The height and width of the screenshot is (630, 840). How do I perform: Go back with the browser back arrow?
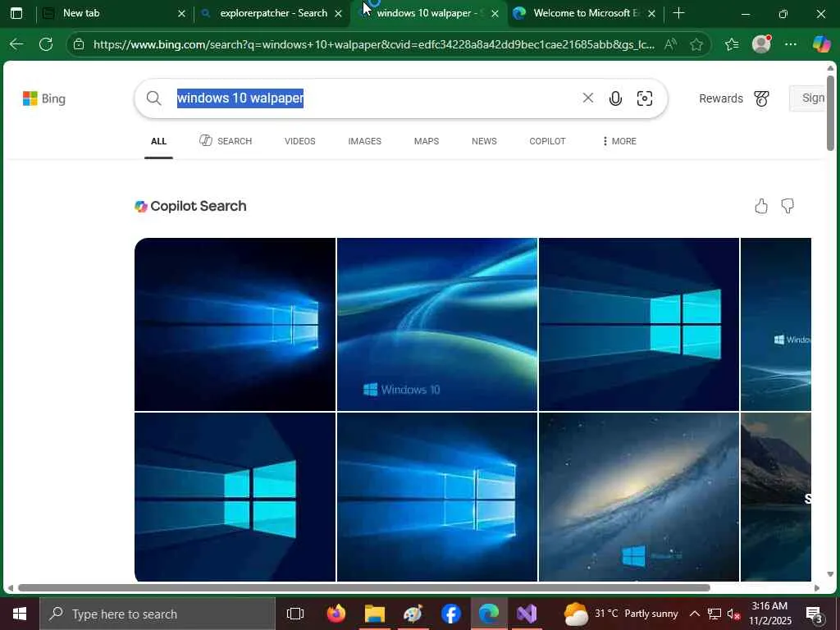point(16,44)
